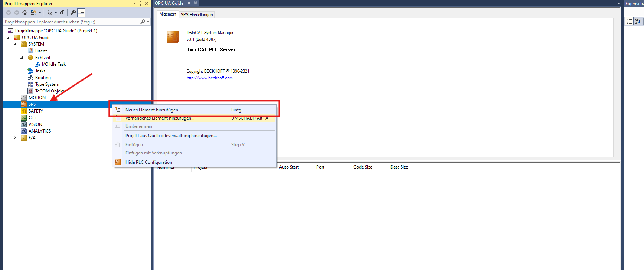Pin the Projektmappen-Explorer panel
Screen dimensions: 644x270
pyautogui.click(x=140, y=3)
